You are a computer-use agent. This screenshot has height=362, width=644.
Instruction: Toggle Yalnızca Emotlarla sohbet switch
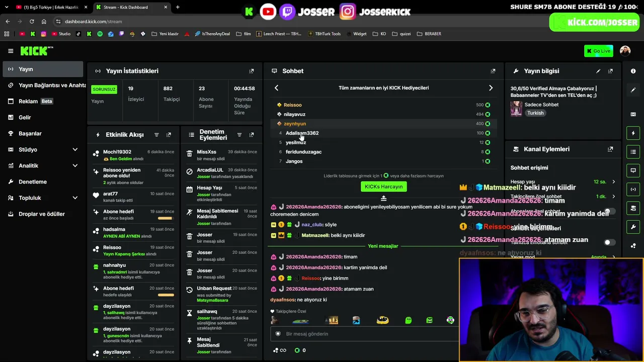coord(609,242)
